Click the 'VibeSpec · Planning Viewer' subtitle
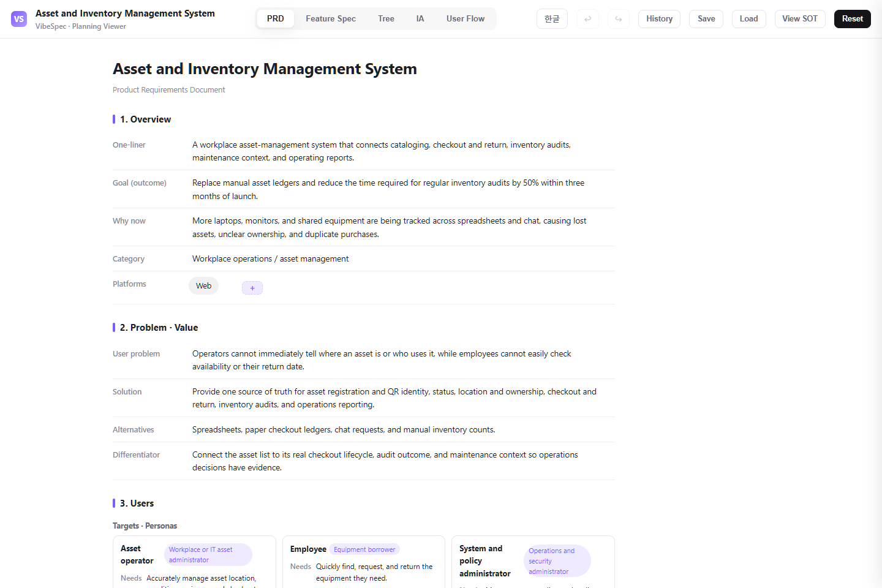The image size is (882, 588). (81, 26)
